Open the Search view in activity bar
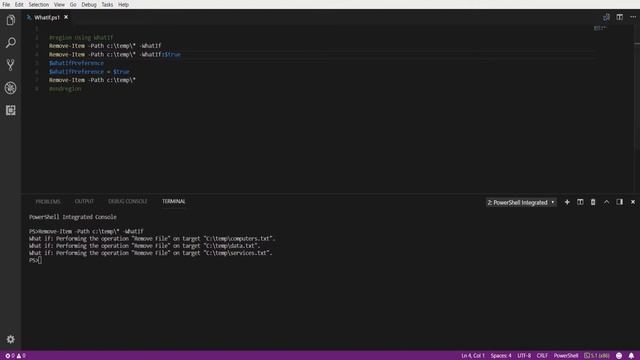Screen dimensions: 640x360 [x=11, y=42]
